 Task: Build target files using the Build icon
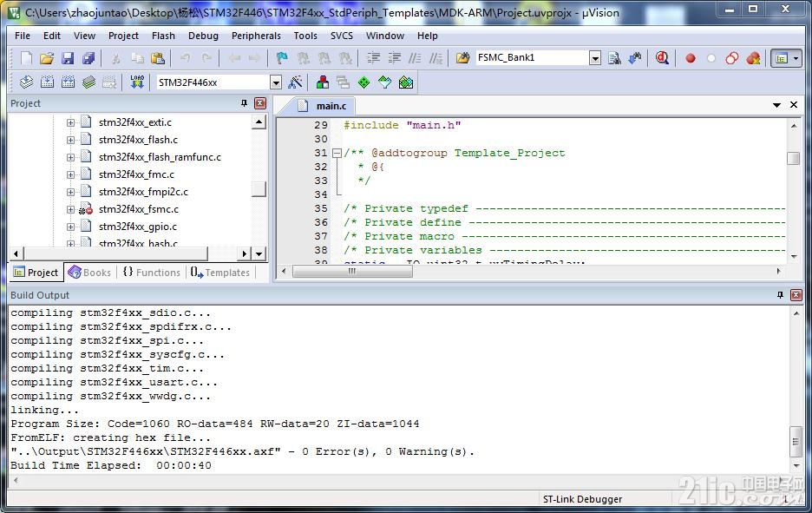47,82
